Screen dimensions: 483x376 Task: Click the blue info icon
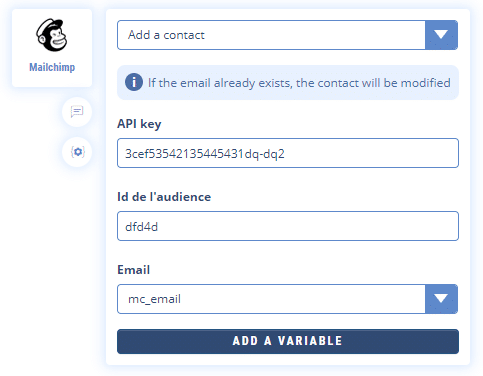pos(134,82)
